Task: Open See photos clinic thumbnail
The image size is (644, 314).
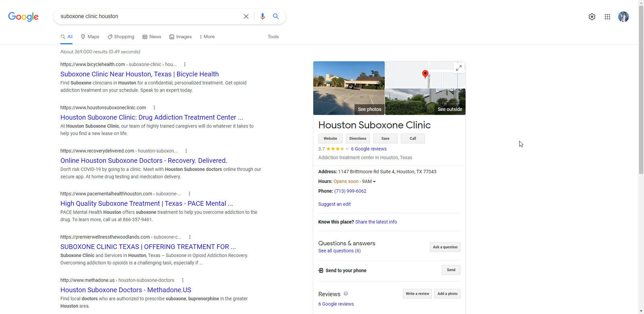Action: coord(349,88)
